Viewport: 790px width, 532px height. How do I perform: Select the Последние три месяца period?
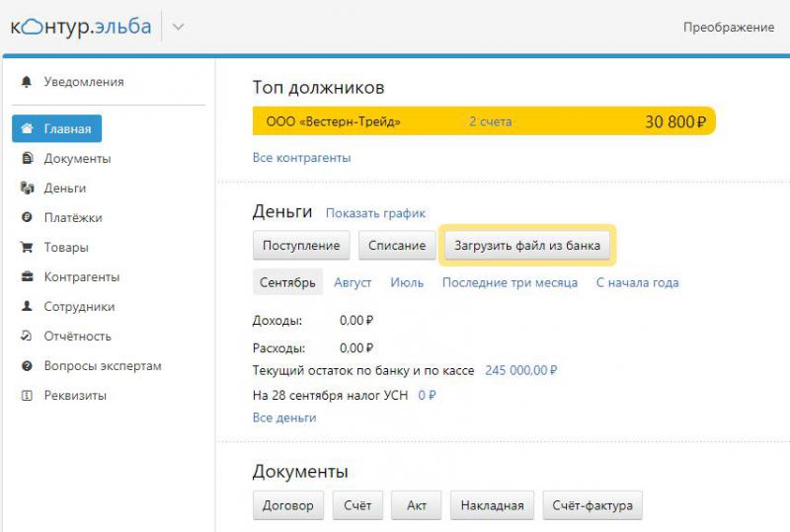pos(510,282)
